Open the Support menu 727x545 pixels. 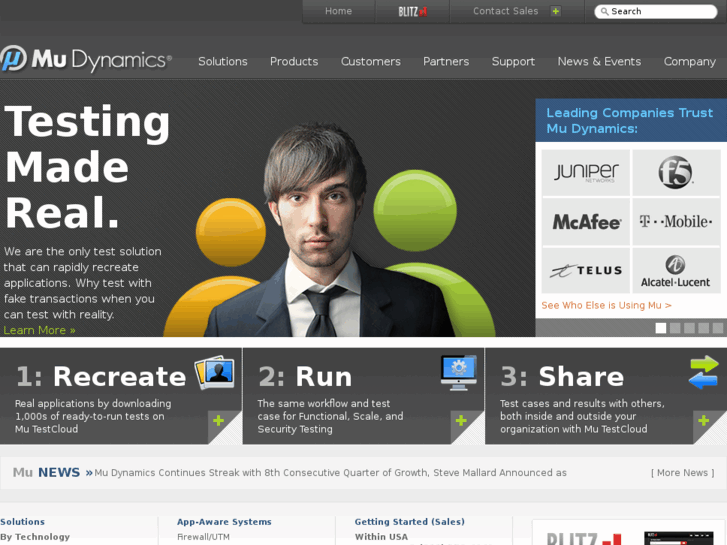pos(513,62)
